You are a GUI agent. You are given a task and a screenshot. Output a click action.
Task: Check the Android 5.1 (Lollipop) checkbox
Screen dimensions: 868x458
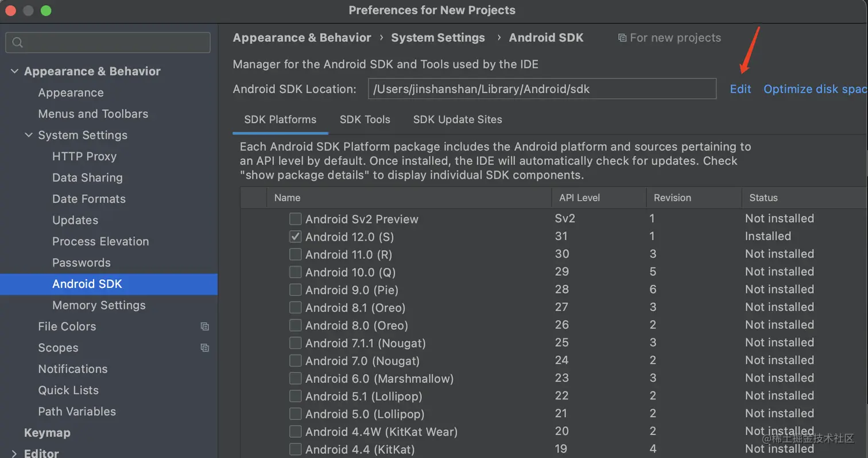point(295,396)
